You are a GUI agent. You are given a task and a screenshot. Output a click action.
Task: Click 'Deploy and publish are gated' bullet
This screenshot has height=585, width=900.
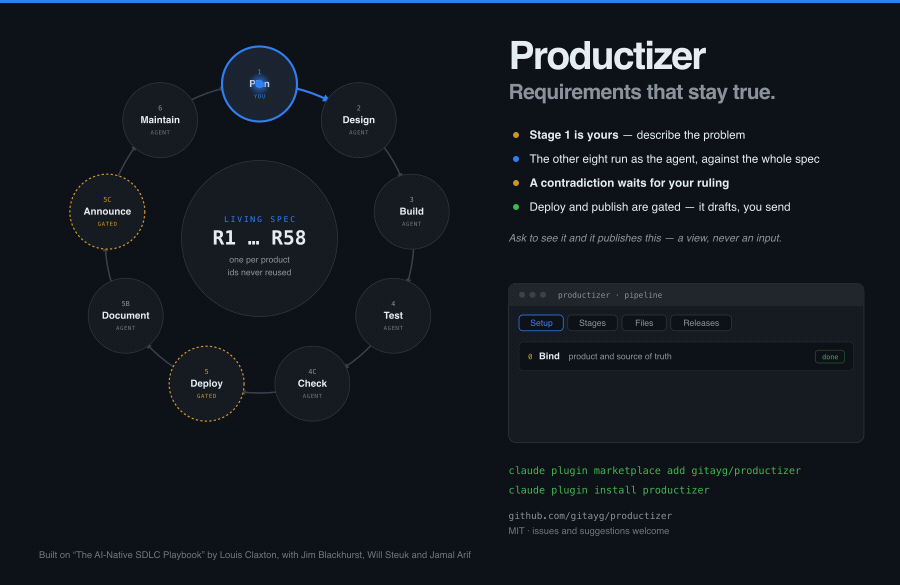[x=651, y=207]
